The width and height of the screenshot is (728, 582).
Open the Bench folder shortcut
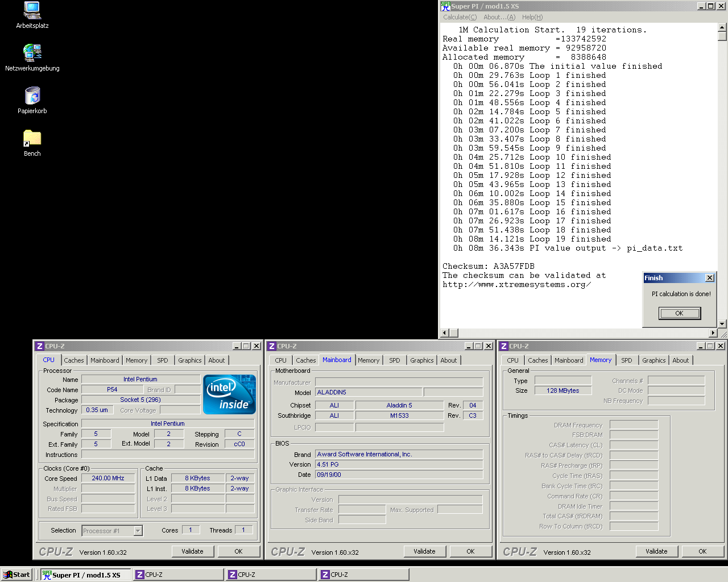coord(32,143)
